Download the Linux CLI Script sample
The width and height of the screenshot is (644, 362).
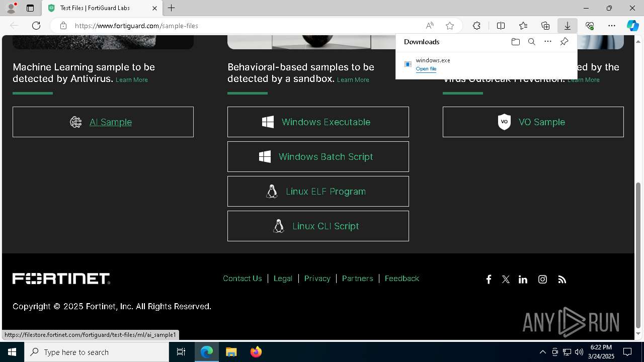pos(318,226)
